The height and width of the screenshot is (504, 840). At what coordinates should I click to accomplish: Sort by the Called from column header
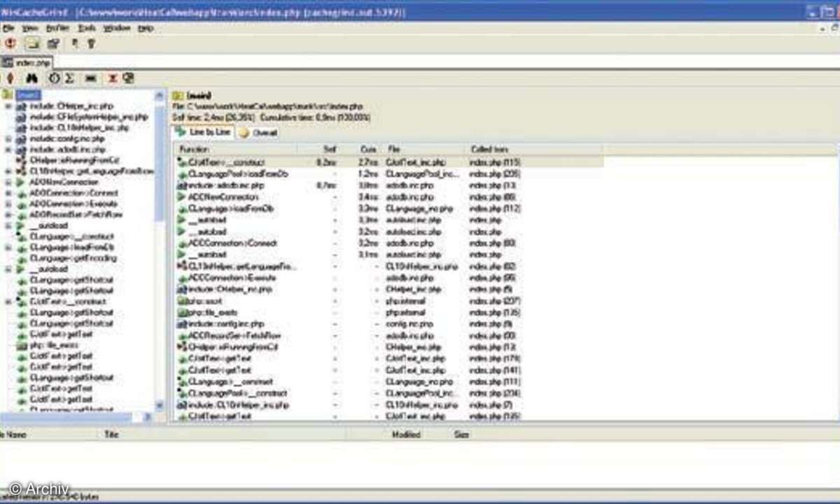click(535, 149)
